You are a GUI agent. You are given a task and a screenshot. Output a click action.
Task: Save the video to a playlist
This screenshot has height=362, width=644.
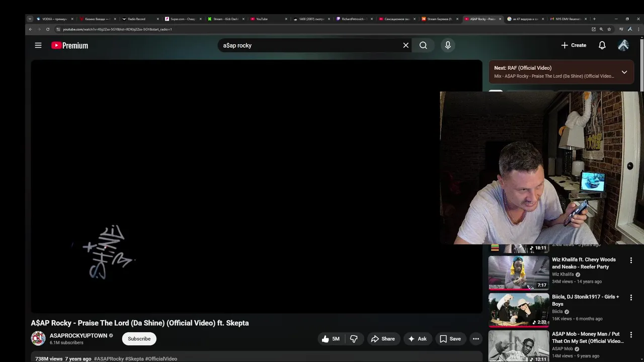click(450, 339)
